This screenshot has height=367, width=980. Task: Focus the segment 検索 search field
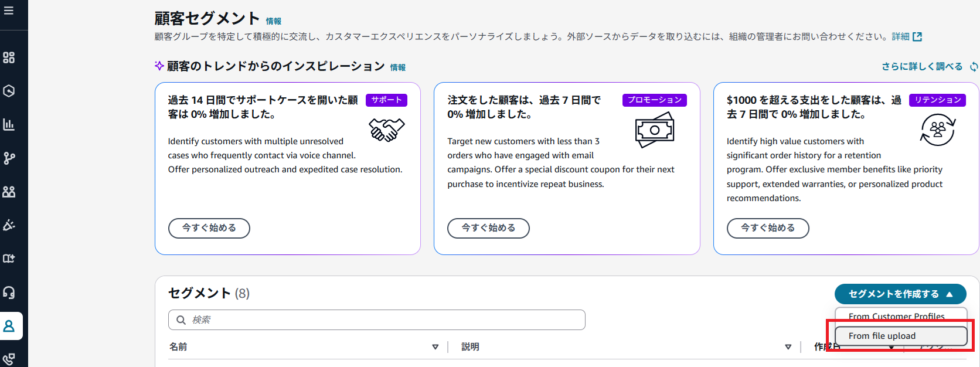click(377, 320)
